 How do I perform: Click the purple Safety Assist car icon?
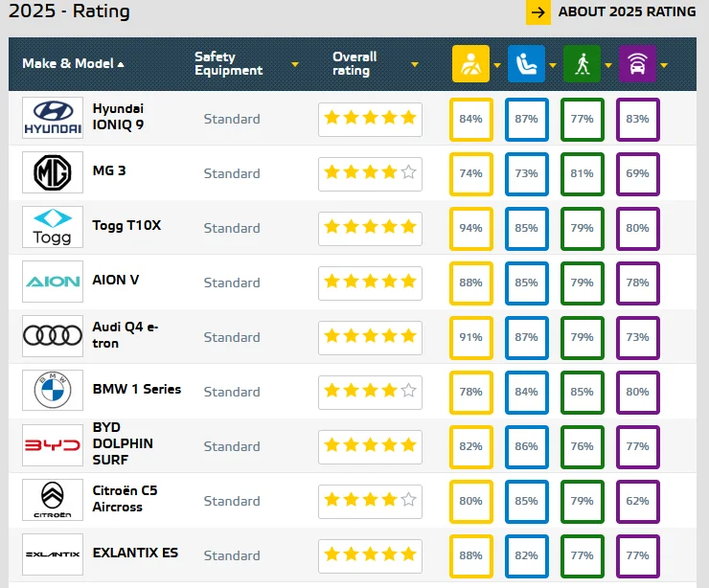point(637,64)
